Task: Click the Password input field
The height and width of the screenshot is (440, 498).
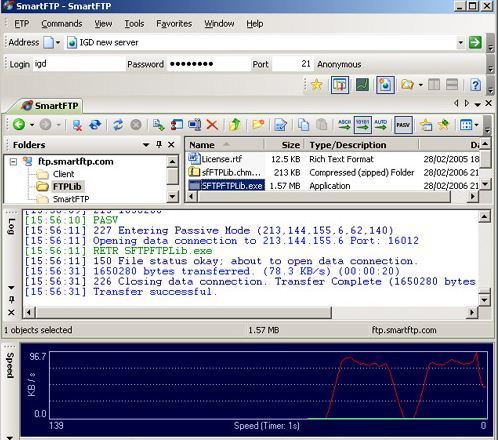Action: point(208,64)
